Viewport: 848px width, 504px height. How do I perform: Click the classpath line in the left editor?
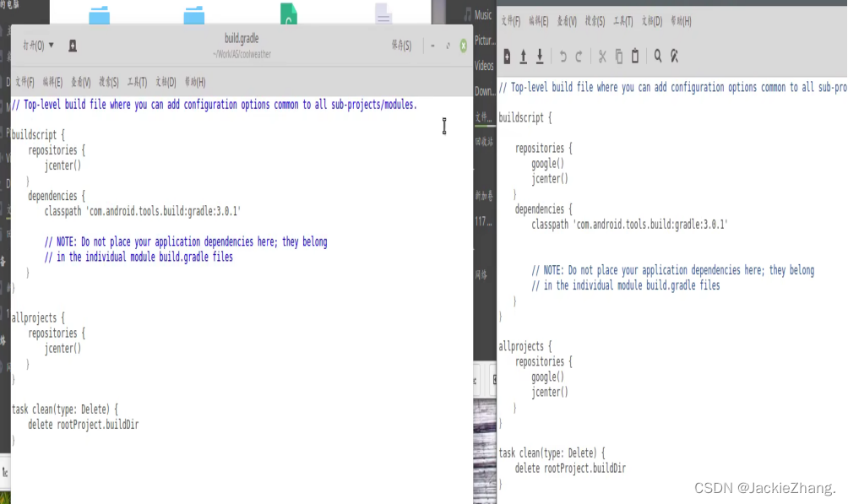click(x=142, y=211)
